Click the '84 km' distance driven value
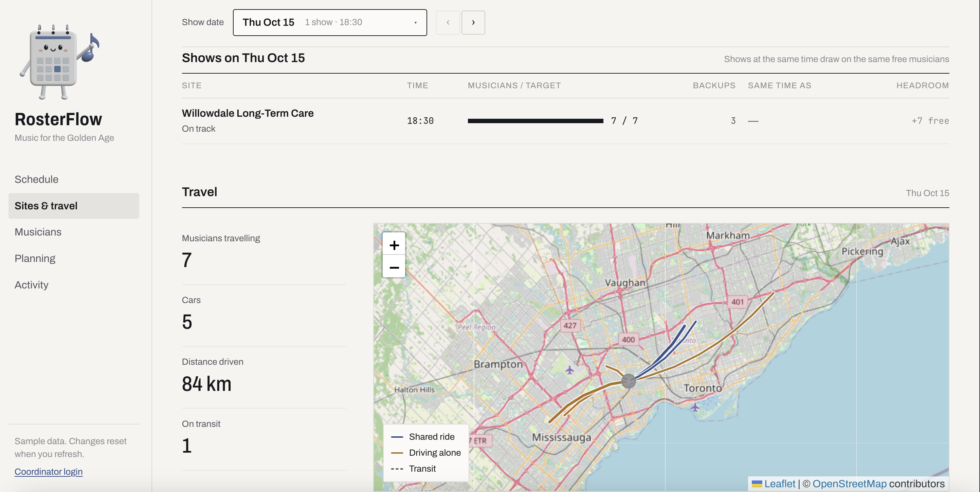 pos(206,384)
